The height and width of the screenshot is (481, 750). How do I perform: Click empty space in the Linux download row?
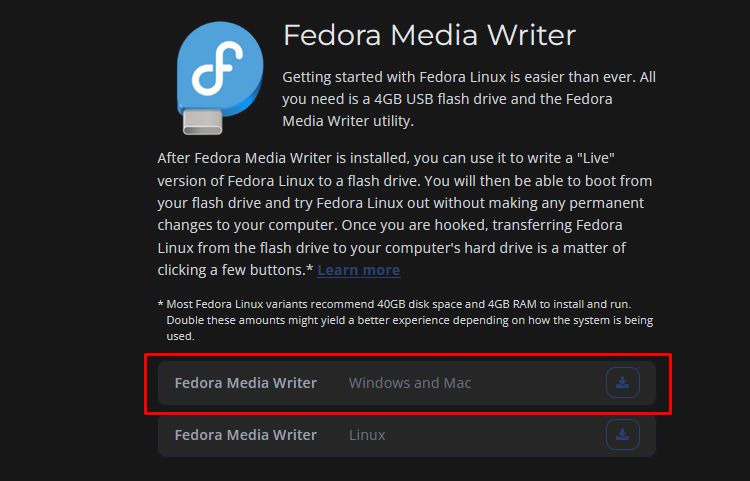click(x=500, y=435)
